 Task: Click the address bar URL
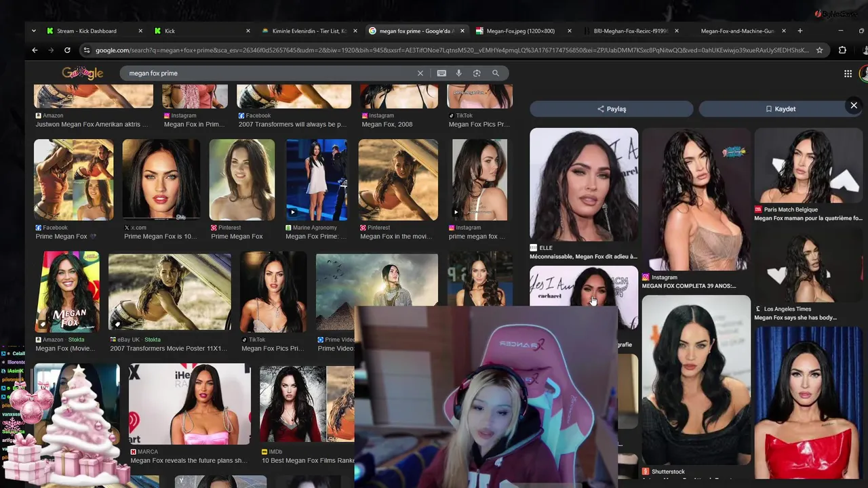pos(452,50)
